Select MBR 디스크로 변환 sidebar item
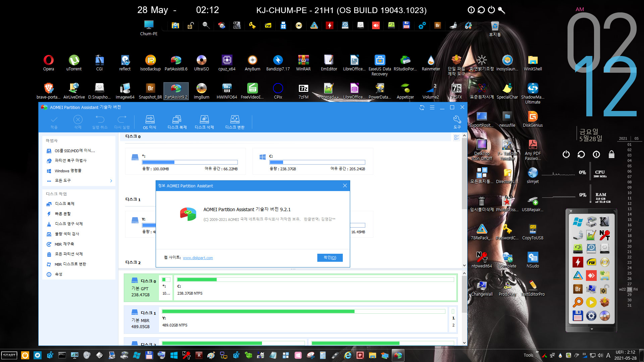 tap(70, 264)
